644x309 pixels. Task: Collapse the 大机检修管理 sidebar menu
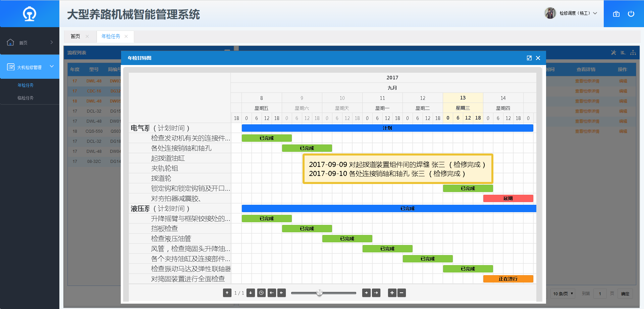pyautogui.click(x=52, y=66)
